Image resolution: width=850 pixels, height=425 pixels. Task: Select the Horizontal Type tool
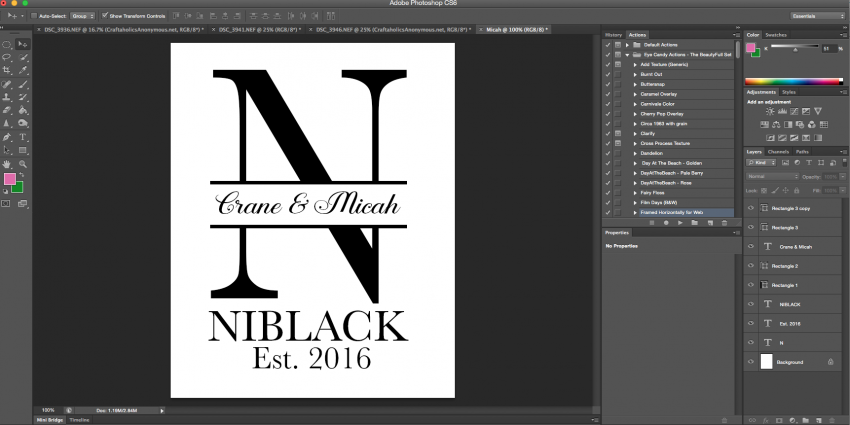[23, 137]
